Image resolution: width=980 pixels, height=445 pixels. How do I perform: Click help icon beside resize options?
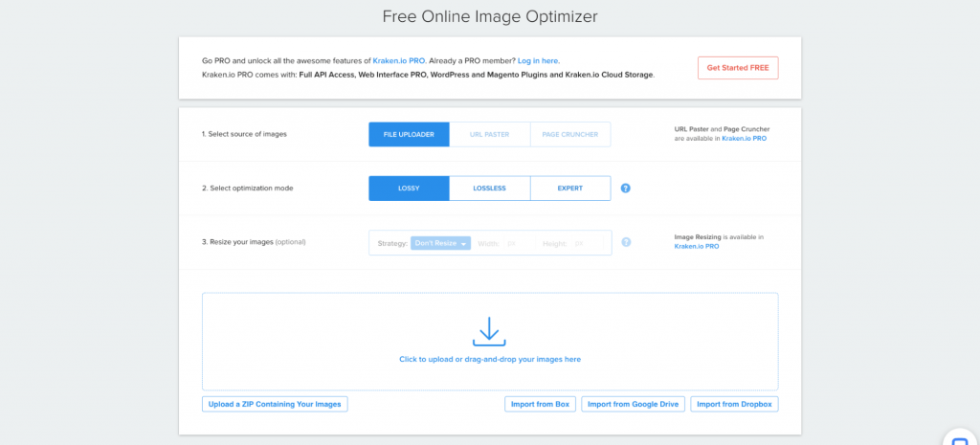[x=626, y=242]
